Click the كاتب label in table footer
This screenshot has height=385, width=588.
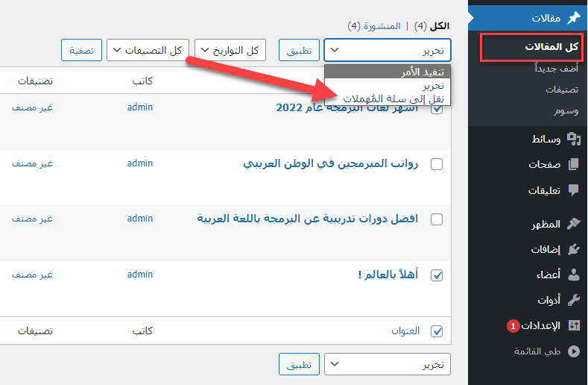(142, 331)
